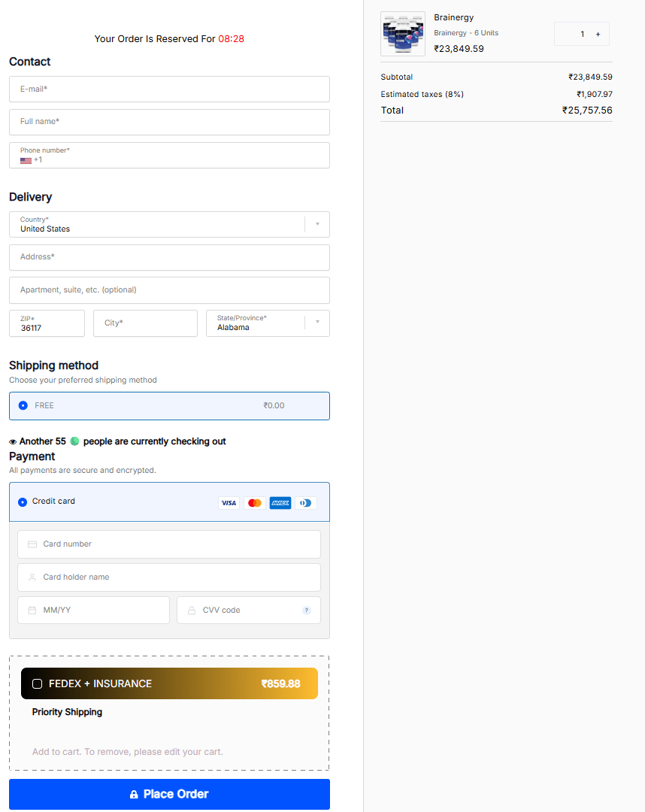Open the CVV code help question mark
Viewport: 645px width, 812px height.
coord(306,610)
